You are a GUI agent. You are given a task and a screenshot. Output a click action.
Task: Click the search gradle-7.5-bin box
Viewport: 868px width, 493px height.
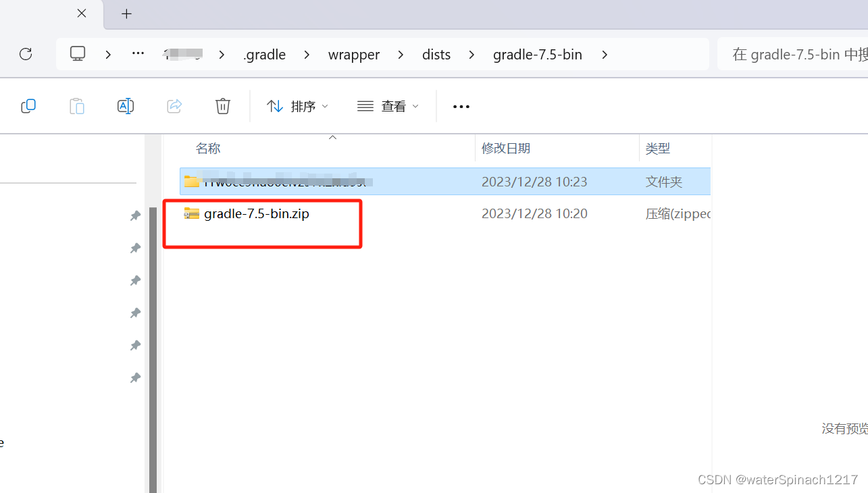tap(792, 54)
